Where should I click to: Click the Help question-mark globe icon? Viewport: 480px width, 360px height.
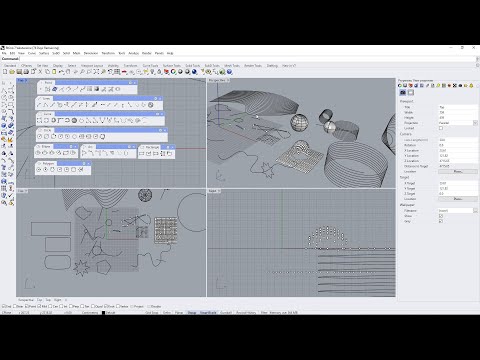[229, 72]
